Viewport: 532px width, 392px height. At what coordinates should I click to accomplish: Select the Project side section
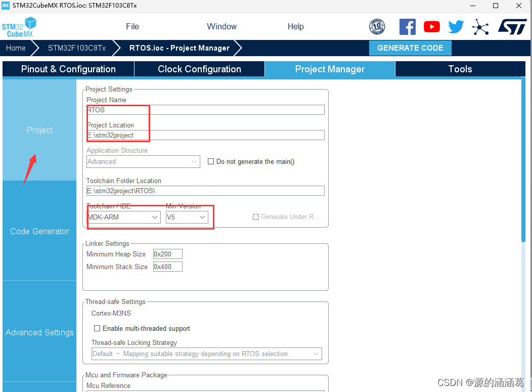(39, 130)
